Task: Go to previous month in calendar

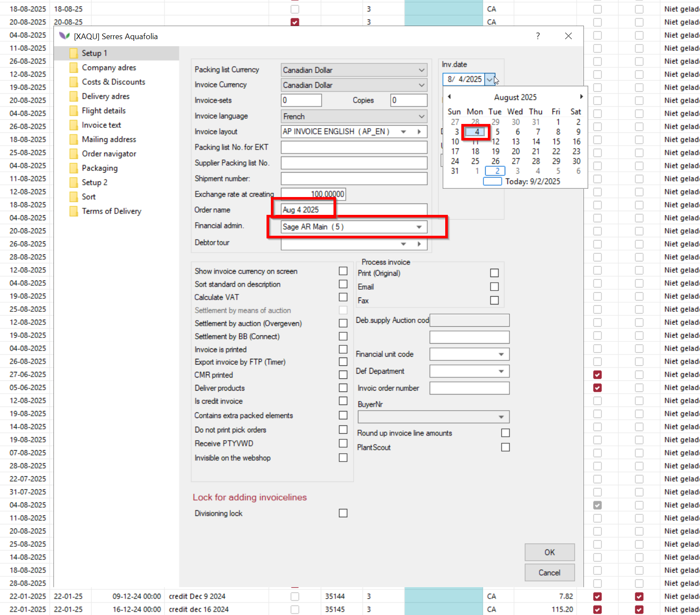Action: pyautogui.click(x=449, y=97)
